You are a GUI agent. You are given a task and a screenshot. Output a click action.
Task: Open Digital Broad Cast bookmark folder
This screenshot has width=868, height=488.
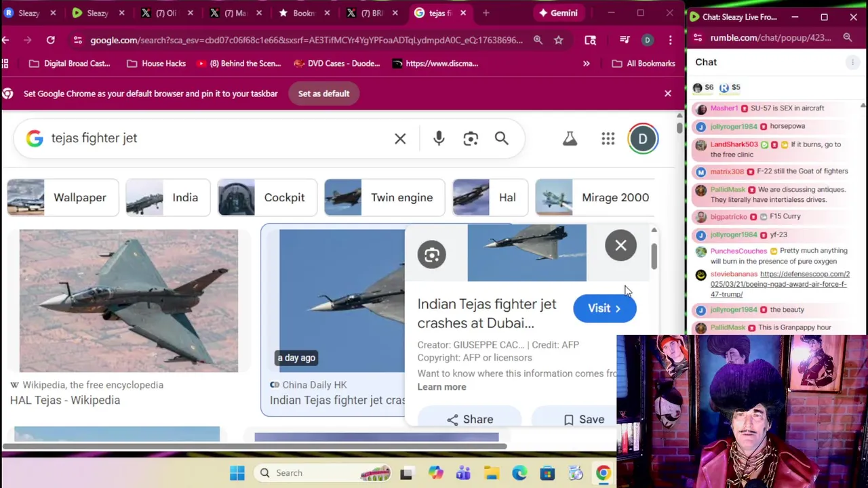point(70,63)
